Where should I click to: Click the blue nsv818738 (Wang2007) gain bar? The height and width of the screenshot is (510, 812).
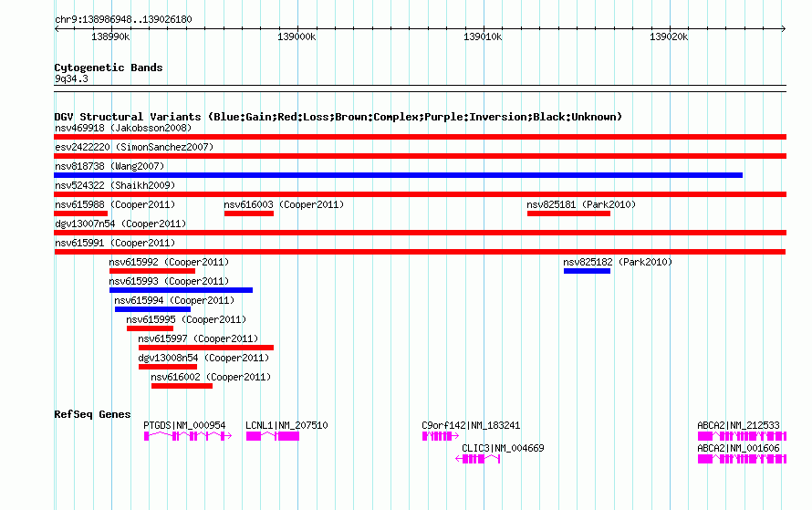[x=398, y=175]
